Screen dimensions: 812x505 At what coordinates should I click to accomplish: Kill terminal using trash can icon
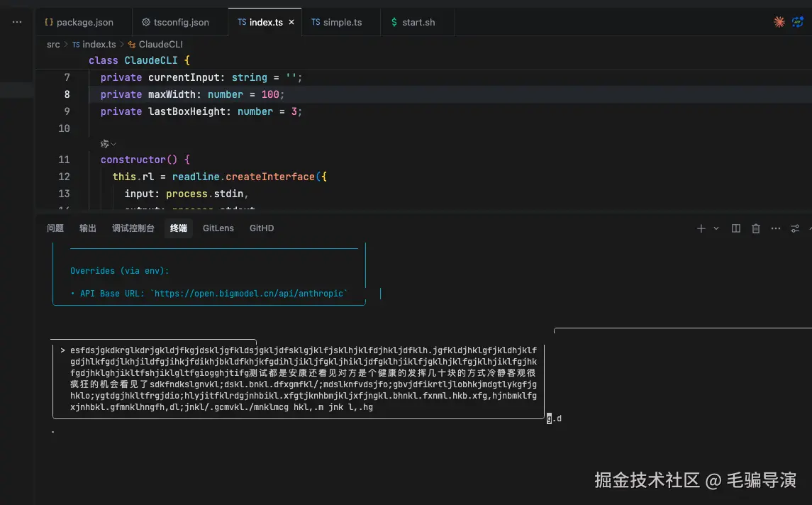click(x=756, y=228)
